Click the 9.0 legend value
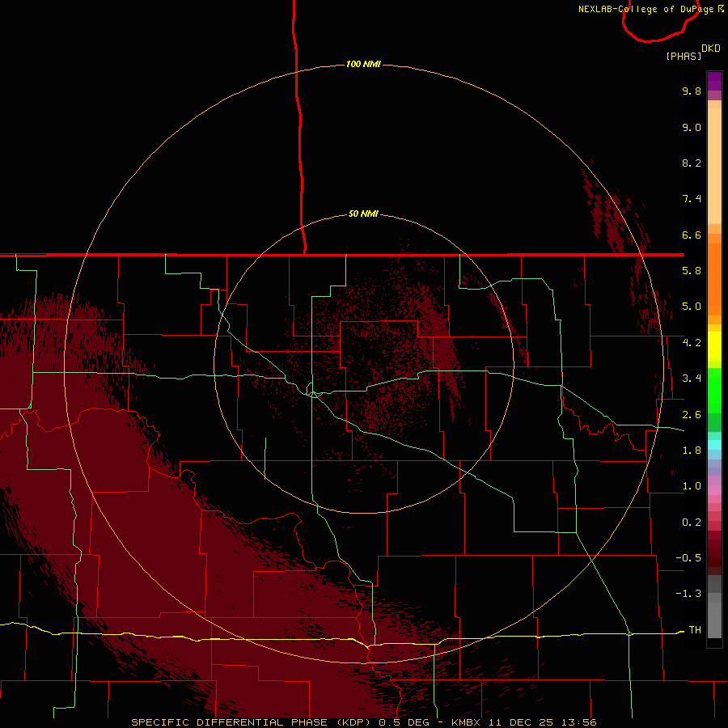This screenshot has width=728, height=728. 692,127
